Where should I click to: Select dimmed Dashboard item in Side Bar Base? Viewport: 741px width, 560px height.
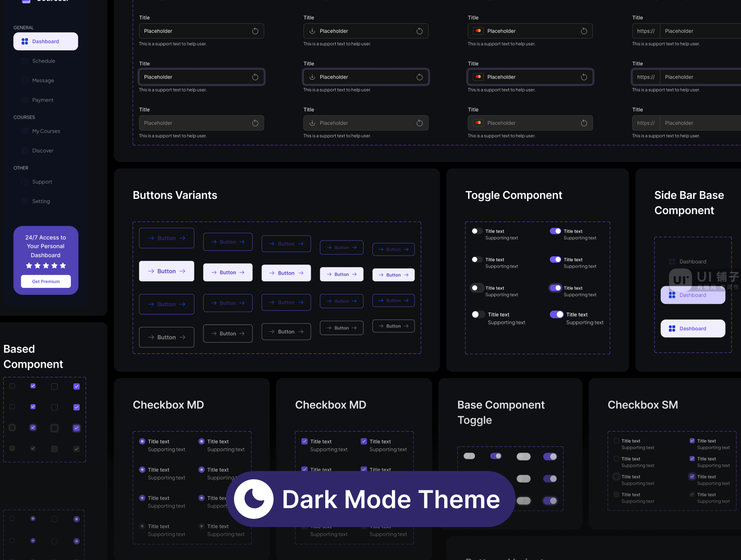coord(693,261)
